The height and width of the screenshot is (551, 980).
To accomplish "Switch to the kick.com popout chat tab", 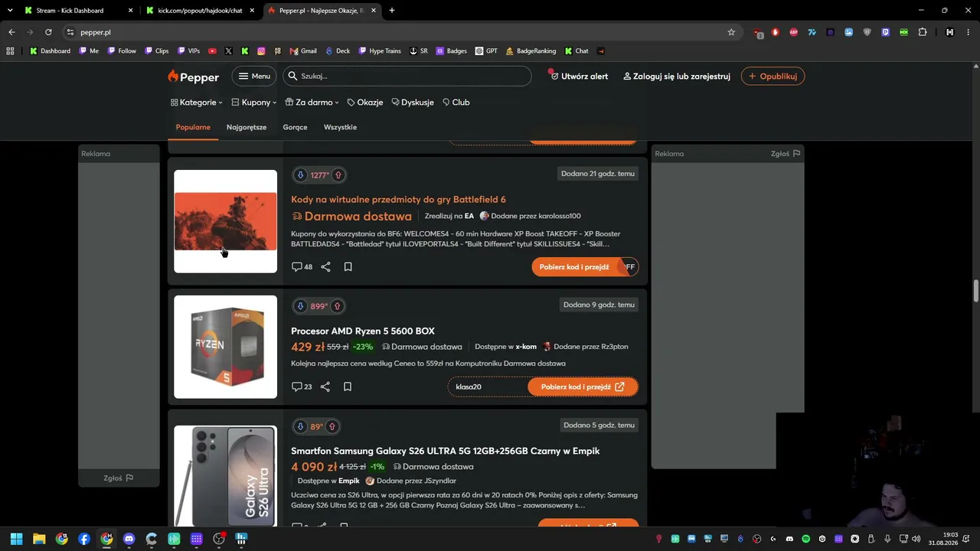I will click(200, 11).
